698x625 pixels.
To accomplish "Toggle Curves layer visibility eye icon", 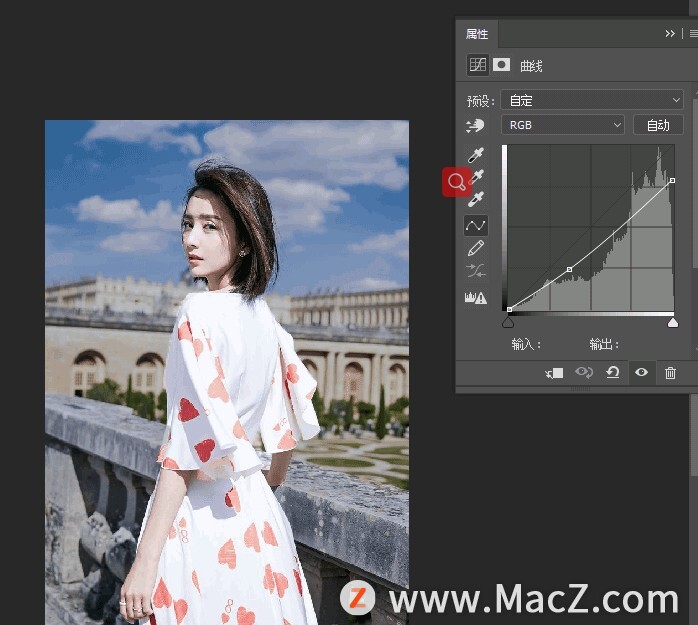I will (641, 372).
